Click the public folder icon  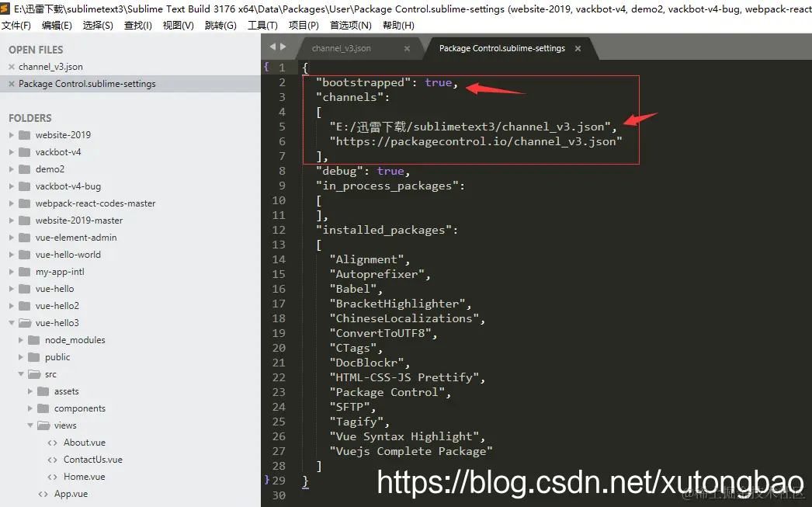(x=33, y=357)
